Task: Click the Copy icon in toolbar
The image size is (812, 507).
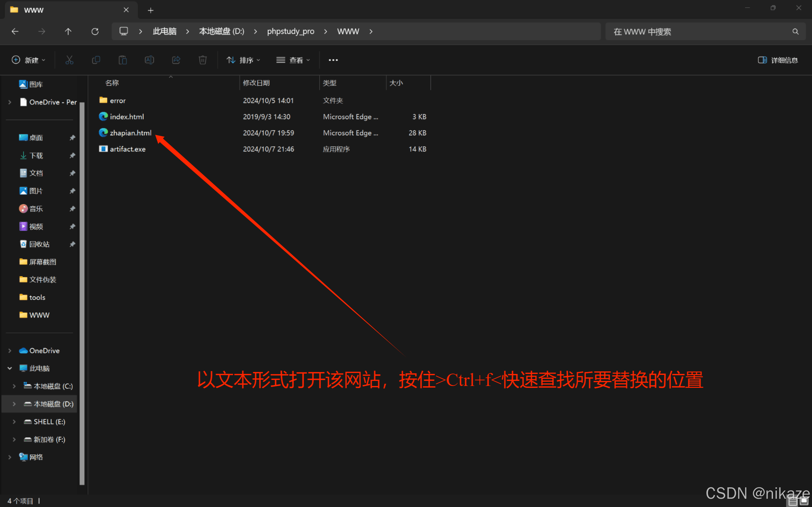Action: (96, 60)
